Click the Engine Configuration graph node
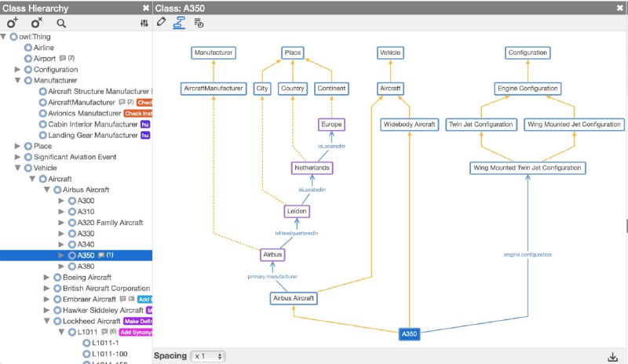 pyautogui.click(x=528, y=89)
